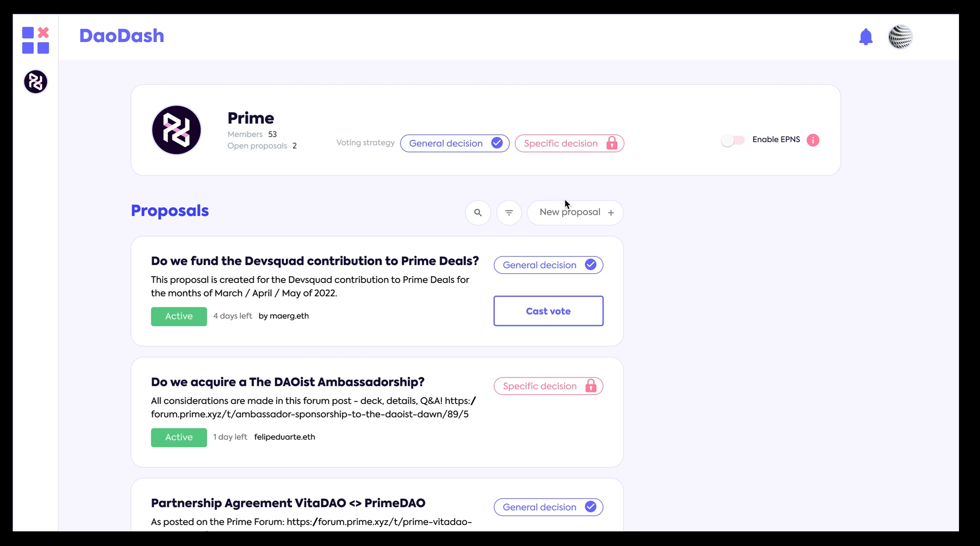Open the notifications bell
This screenshot has height=546, width=980.
tap(866, 37)
